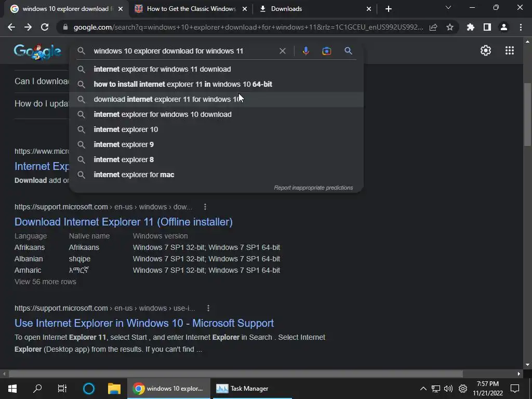Image resolution: width=532 pixels, height=399 pixels.
Task: Click the scroll down arrow of vertical scrollbar
Action: (x=528, y=365)
